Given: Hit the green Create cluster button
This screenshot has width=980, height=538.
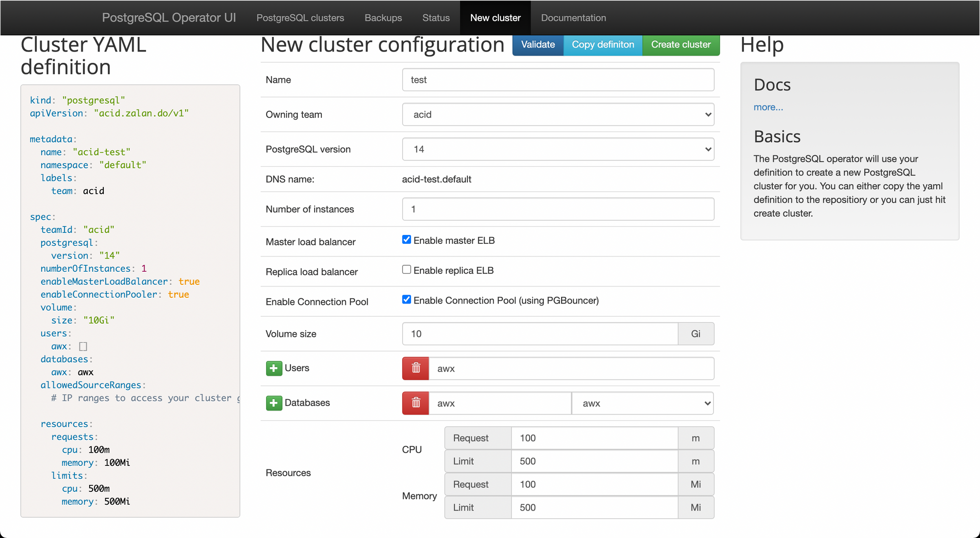Looking at the screenshot, I should point(681,45).
